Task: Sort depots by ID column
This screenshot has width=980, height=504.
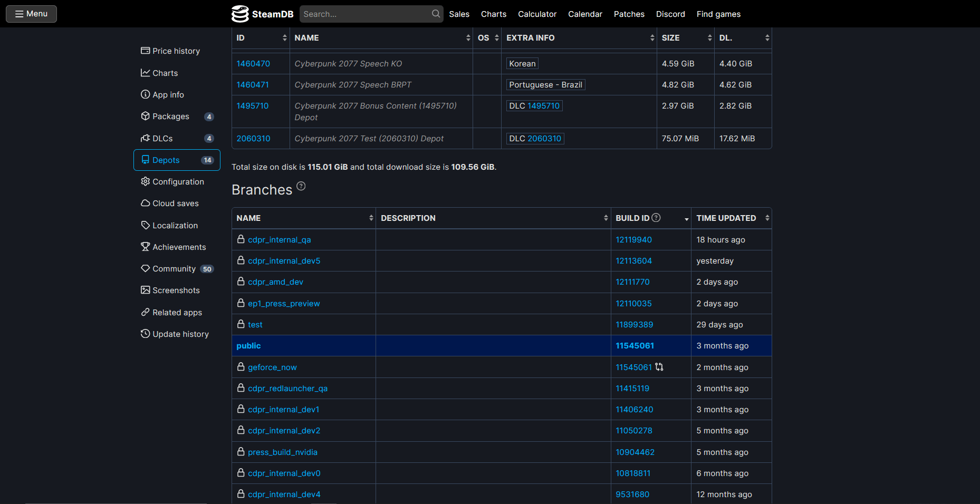Action: click(x=261, y=38)
